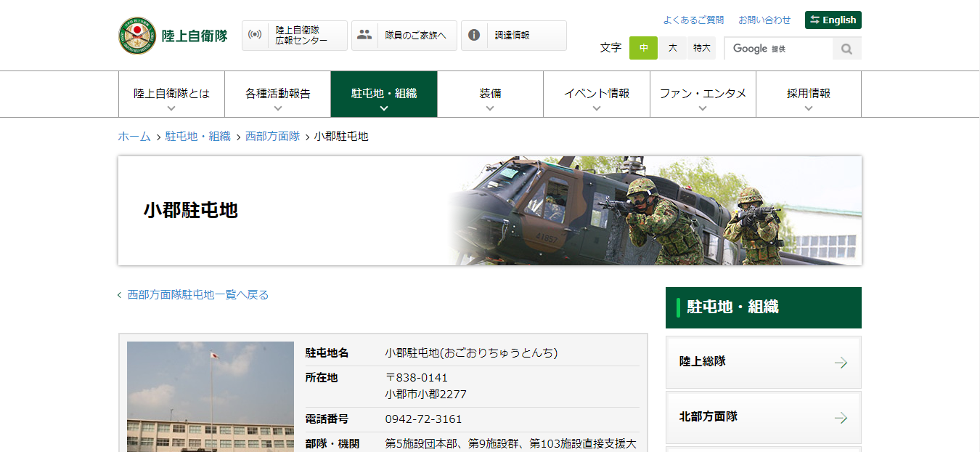
Task: Click the 駐屯地・組織 sidebar heading
Action: tap(764, 307)
